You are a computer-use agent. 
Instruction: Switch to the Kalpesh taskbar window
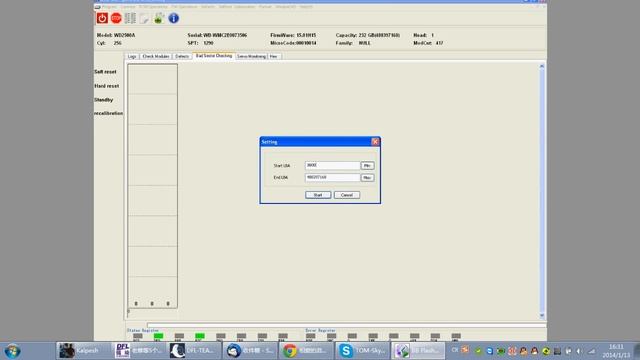point(83,351)
